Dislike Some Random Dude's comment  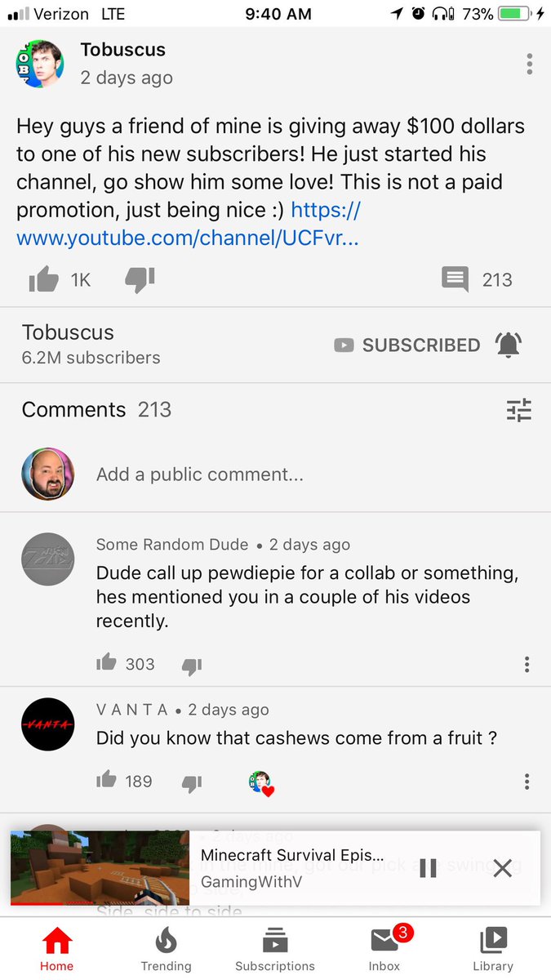click(191, 666)
